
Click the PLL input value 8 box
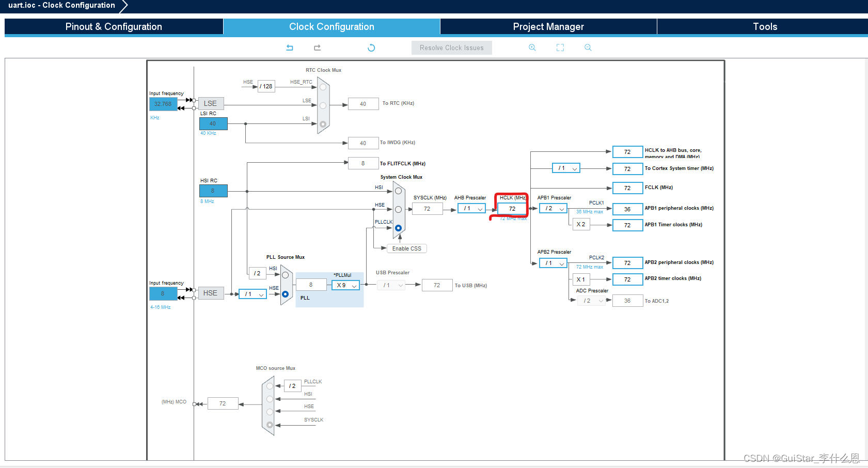(311, 285)
